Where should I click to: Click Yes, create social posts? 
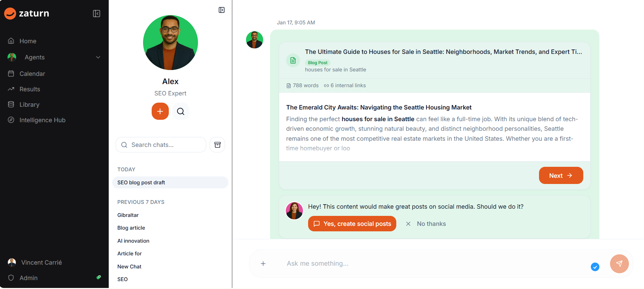coord(352,224)
